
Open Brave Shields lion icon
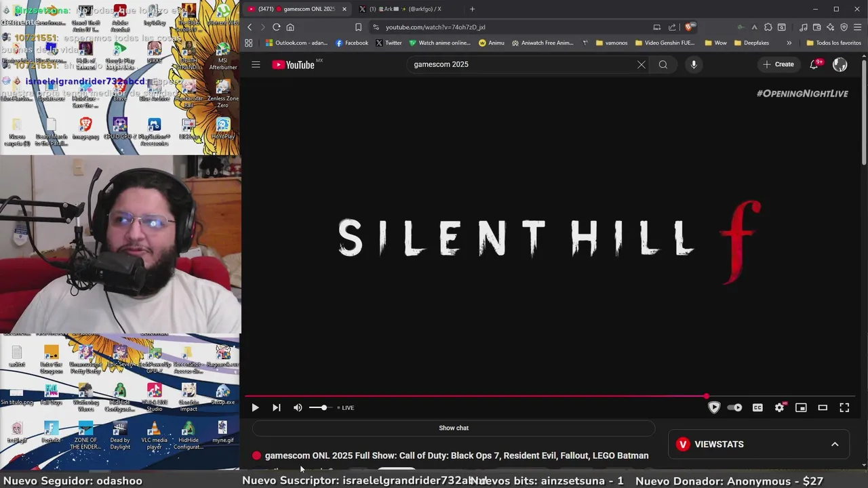(689, 27)
